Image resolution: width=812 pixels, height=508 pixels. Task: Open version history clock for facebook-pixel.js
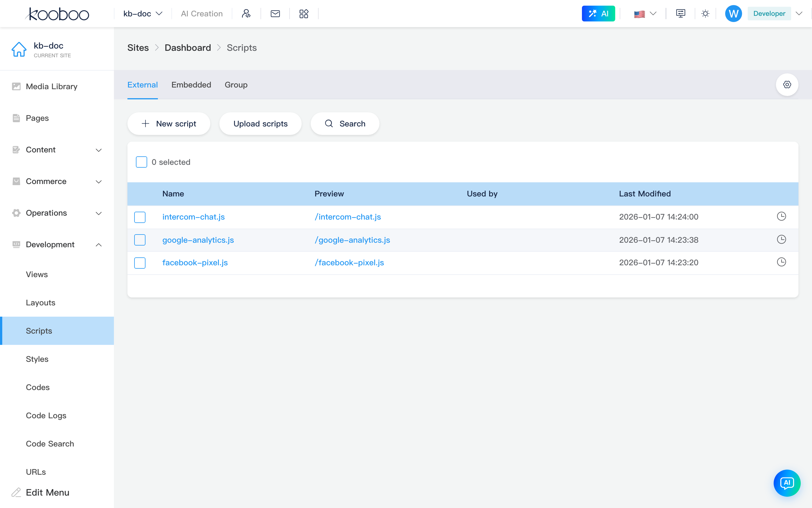click(x=781, y=262)
